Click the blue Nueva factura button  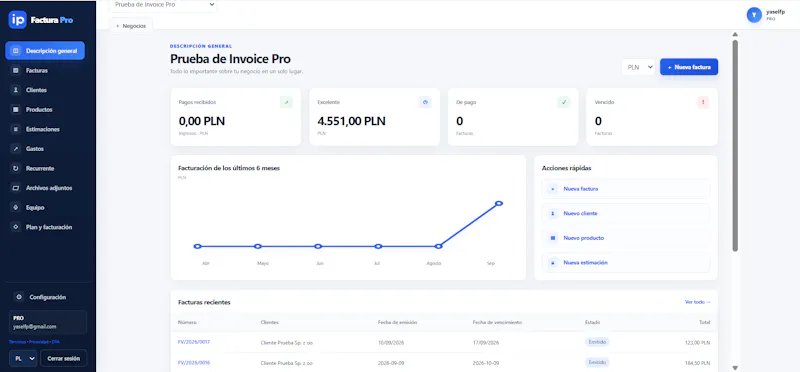(689, 67)
